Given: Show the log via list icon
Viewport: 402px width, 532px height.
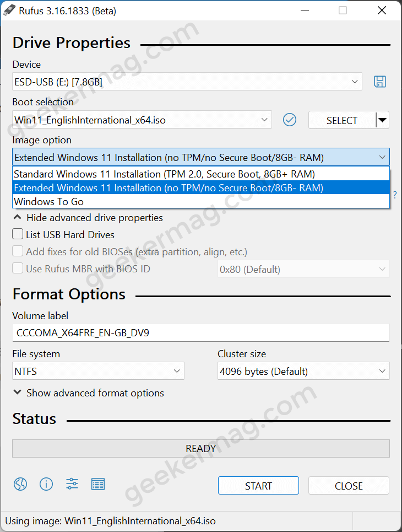Looking at the screenshot, I should [98, 484].
